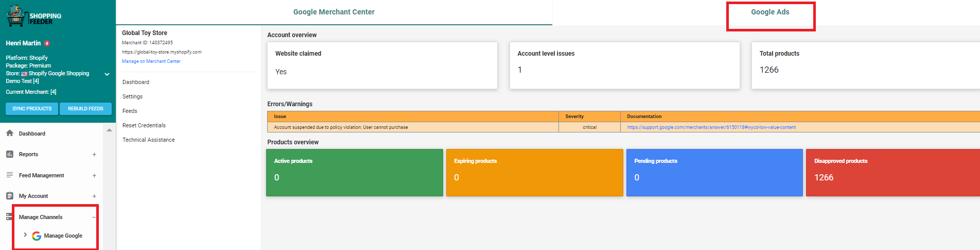This screenshot has width=980, height=250.
Task: Select Manage Channels in the sidebar
Action: [x=41, y=217]
